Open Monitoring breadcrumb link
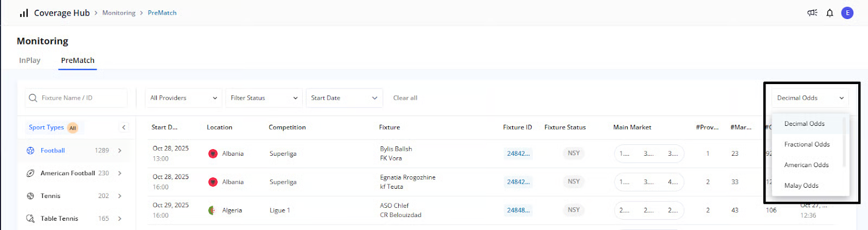The height and width of the screenshot is (230, 868). [119, 13]
